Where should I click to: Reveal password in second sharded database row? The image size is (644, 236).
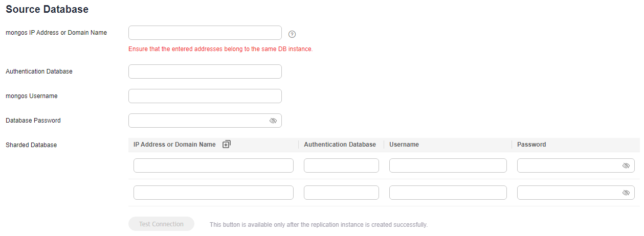pos(626,193)
